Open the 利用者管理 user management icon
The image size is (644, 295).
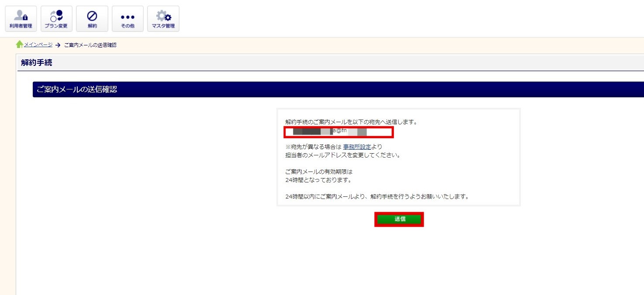coord(21,19)
